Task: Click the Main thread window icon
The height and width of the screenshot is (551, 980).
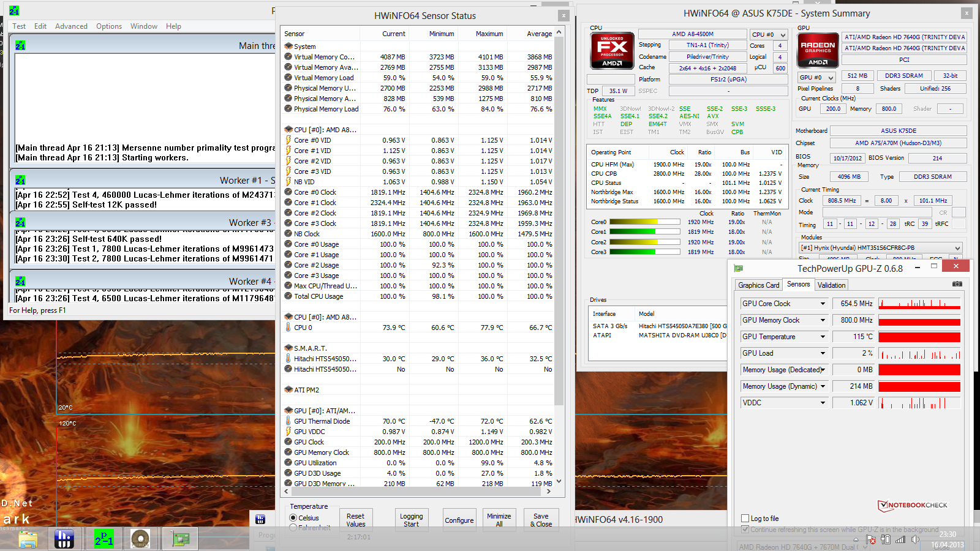Action: click(20, 45)
